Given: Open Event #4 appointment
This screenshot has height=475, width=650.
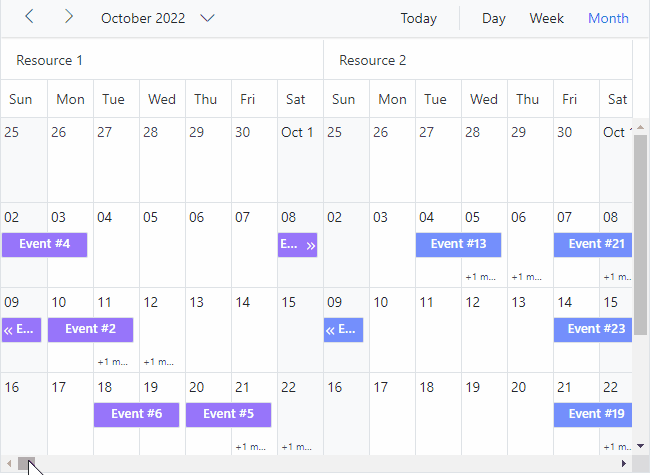Looking at the screenshot, I should pyautogui.click(x=44, y=244).
